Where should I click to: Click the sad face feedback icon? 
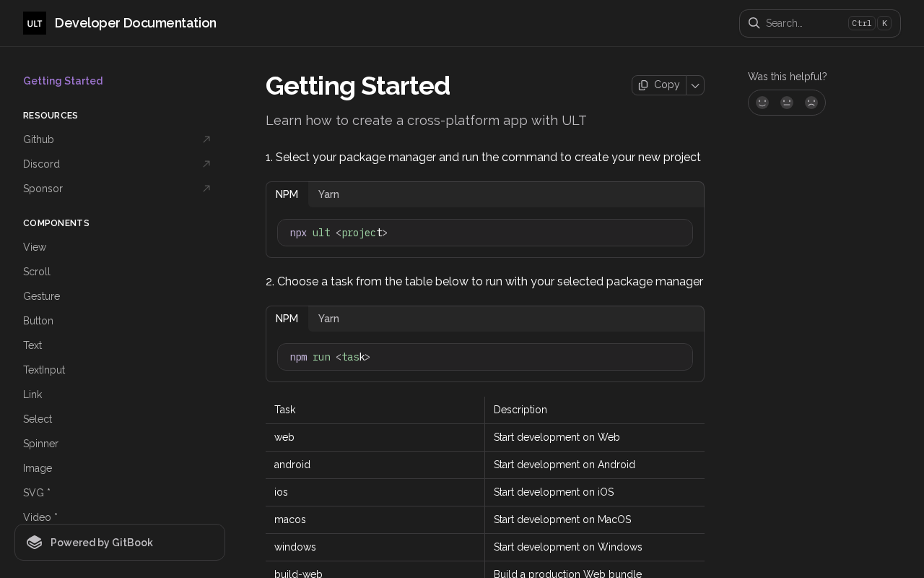(811, 103)
